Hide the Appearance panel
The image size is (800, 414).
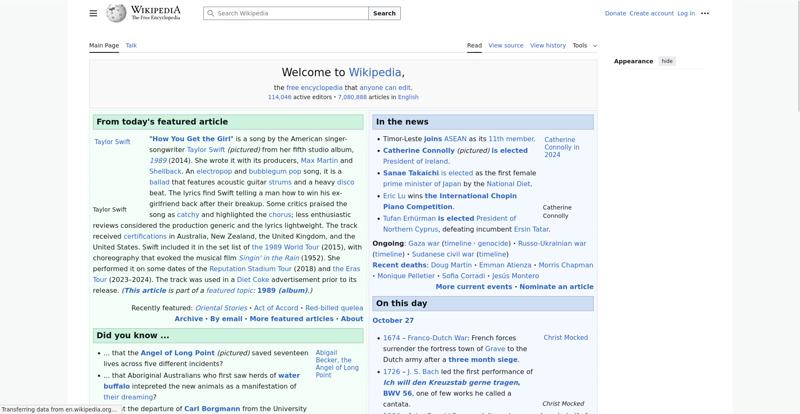(667, 61)
